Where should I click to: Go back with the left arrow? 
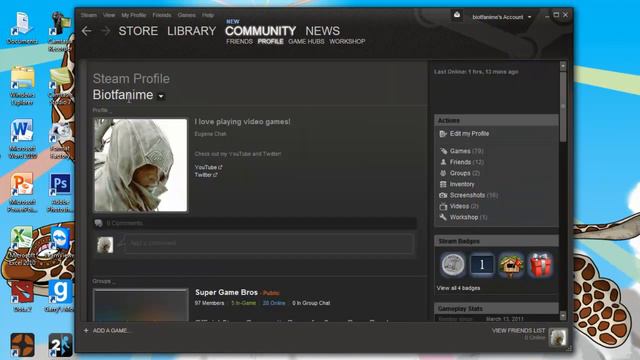click(87, 31)
